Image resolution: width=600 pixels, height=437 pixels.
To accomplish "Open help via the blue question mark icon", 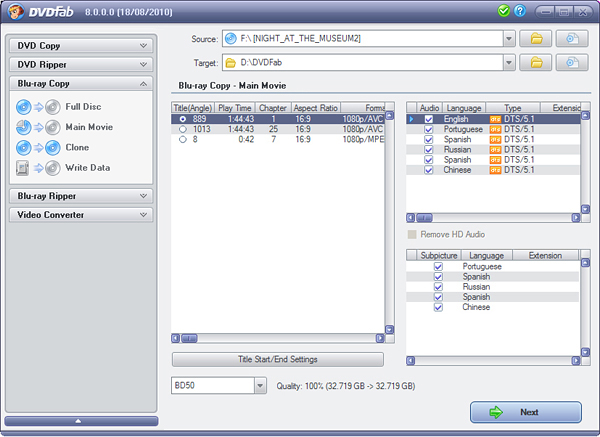I will tap(520, 11).
